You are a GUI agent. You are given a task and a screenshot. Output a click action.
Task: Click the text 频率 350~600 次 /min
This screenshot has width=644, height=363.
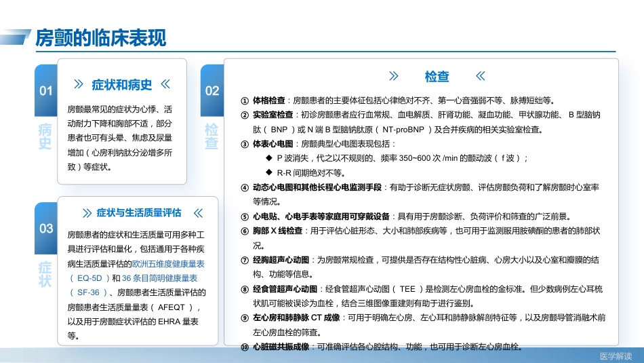pos(419,158)
